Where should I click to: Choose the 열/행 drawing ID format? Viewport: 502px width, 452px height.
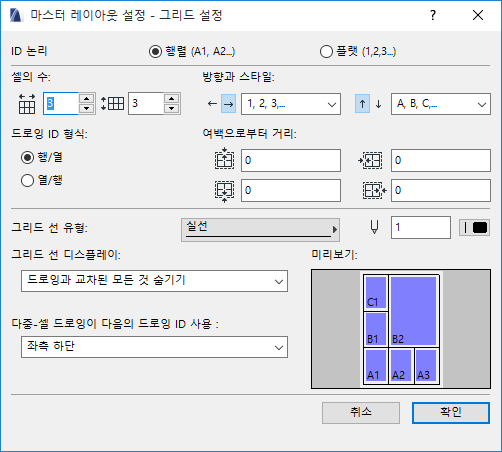(x=27, y=181)
